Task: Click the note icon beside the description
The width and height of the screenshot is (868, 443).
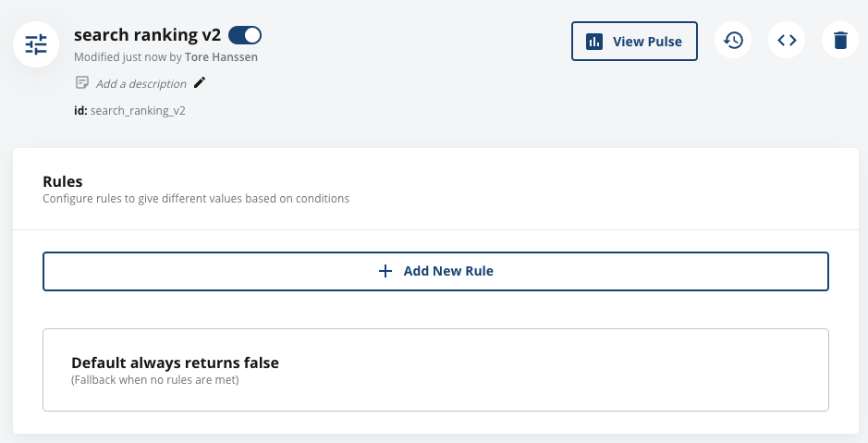Action: coord(82,83)
